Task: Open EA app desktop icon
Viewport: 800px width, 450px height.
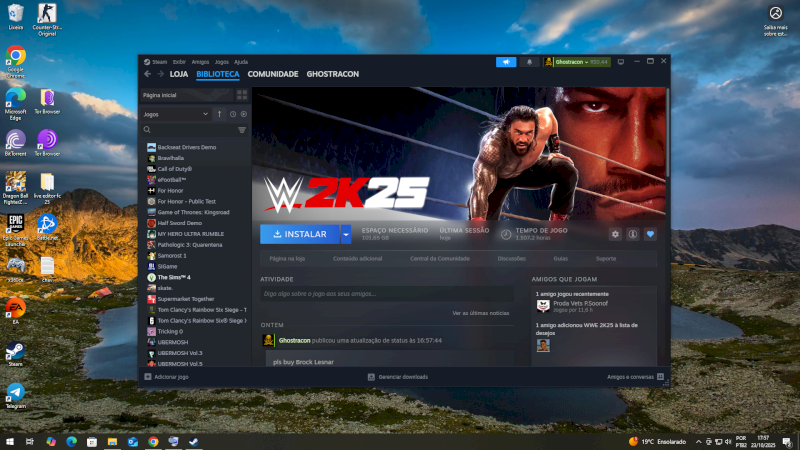Action: point(16,311)
